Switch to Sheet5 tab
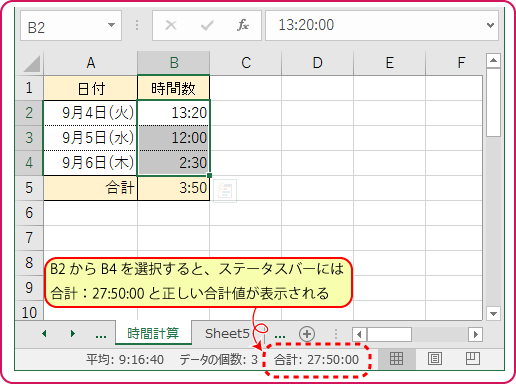 [227, 333]
